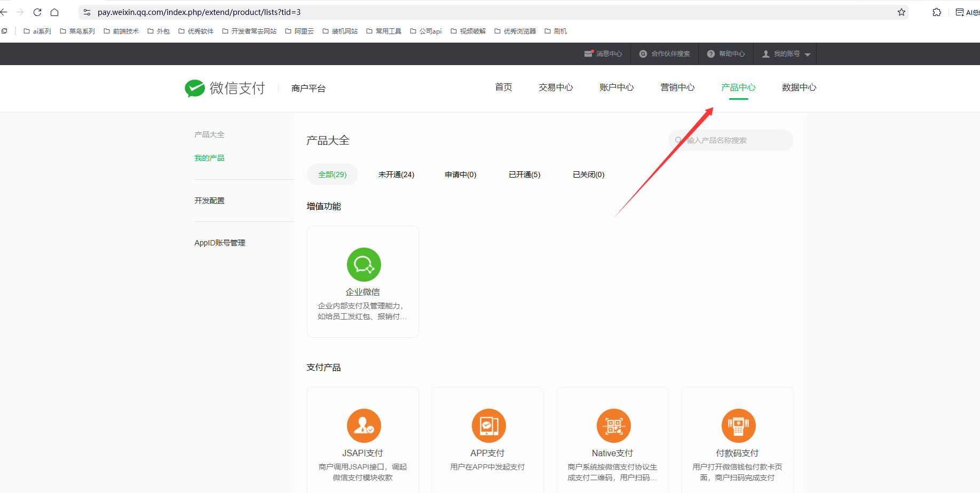Open 营销中心 in main navigation
The image size is (980, 493).
coord(677,88)
